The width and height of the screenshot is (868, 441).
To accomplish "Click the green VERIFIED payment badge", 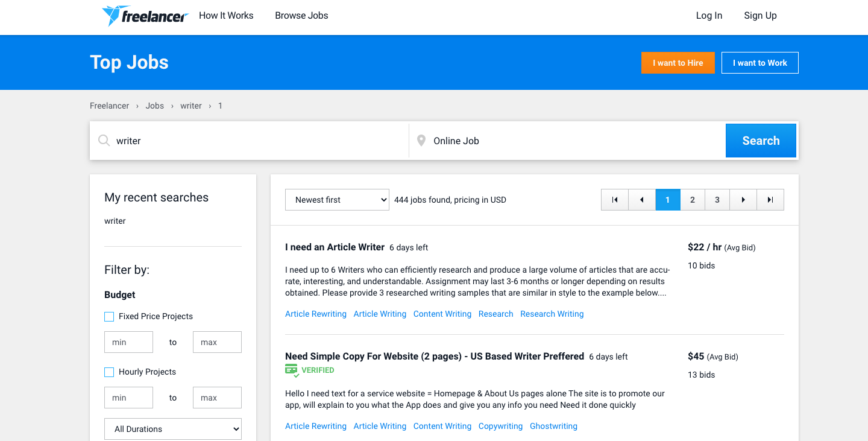I will tap(310, 370).
